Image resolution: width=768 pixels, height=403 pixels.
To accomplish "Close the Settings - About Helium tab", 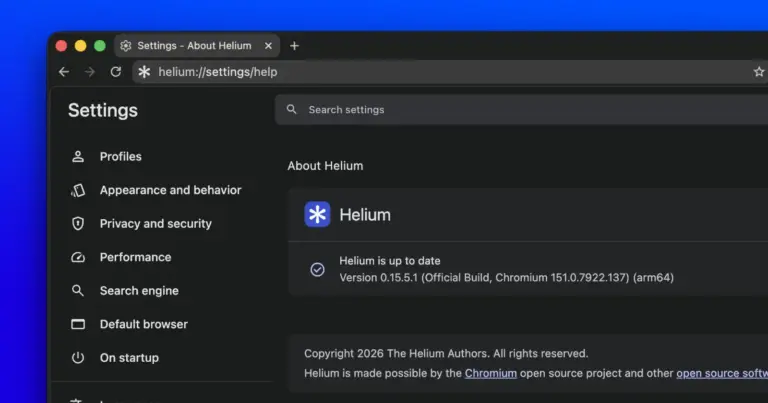I will coord(268,46).
